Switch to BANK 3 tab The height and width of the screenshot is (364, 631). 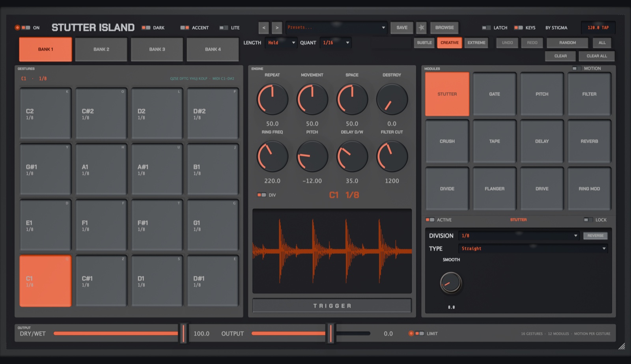[x=157, y=49]
